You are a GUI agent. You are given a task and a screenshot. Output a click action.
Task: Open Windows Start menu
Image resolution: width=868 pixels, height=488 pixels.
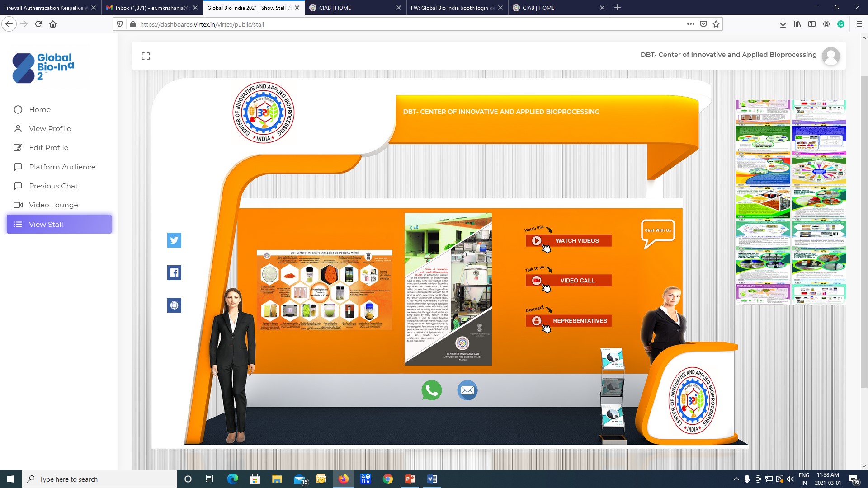[11, 479]
